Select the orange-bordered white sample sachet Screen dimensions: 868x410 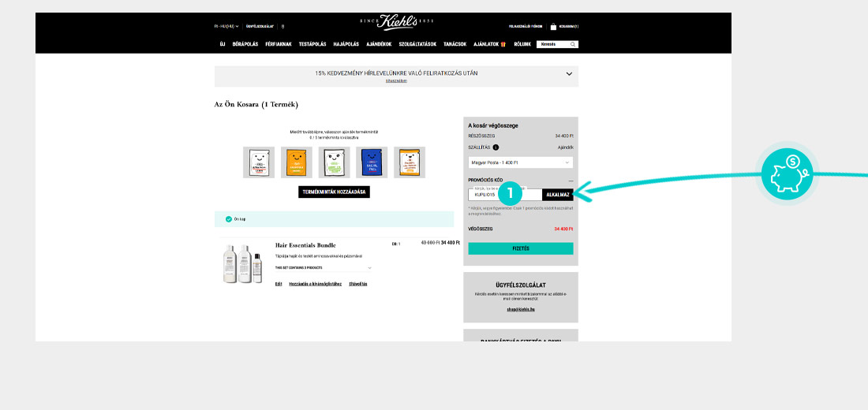[410, 162]
